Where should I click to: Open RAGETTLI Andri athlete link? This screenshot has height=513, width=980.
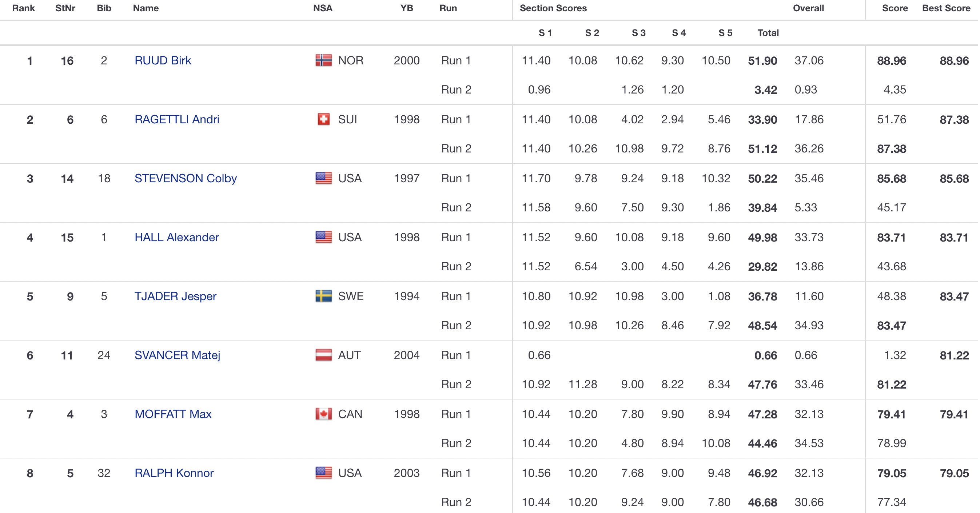click(x=177, y=119)
